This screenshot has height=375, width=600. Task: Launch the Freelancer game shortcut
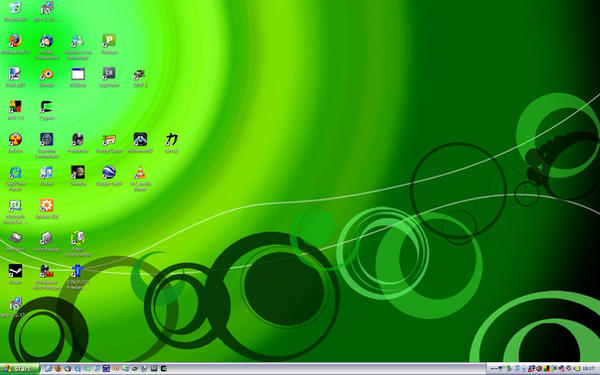(x=78, y=140)
